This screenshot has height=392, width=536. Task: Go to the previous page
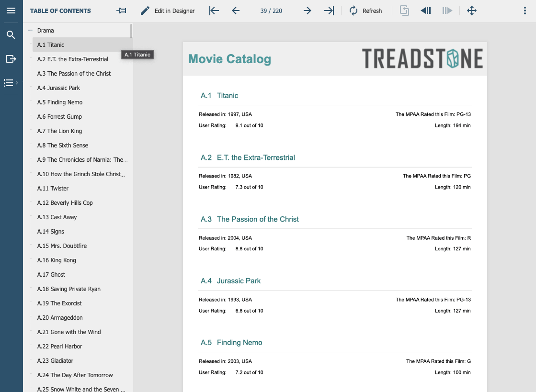click(236, 11)
